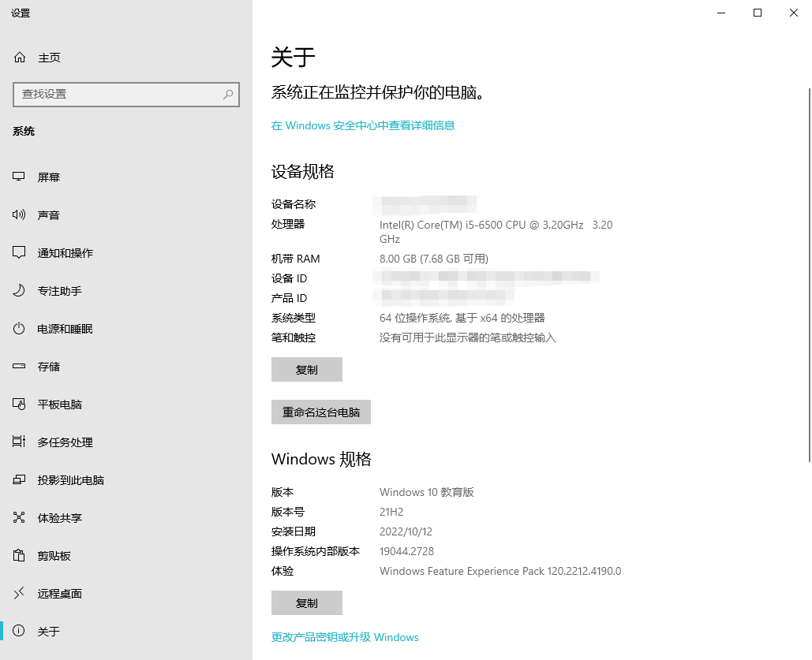The width and height of the screenshot is (812, 660).
Task: Copy the device specifications with 复制
Action: pyautogui.click(x=306, y=370)
